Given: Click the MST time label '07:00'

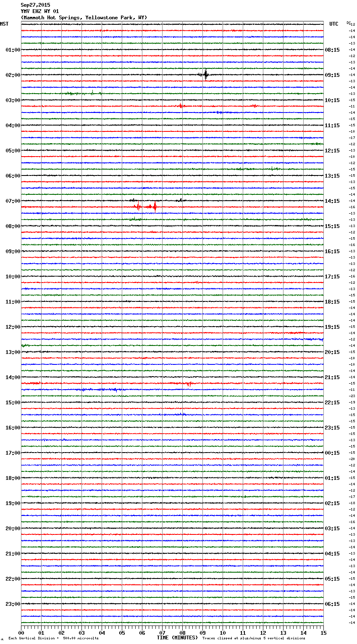Looking at the screenshot, I should 13,201.
